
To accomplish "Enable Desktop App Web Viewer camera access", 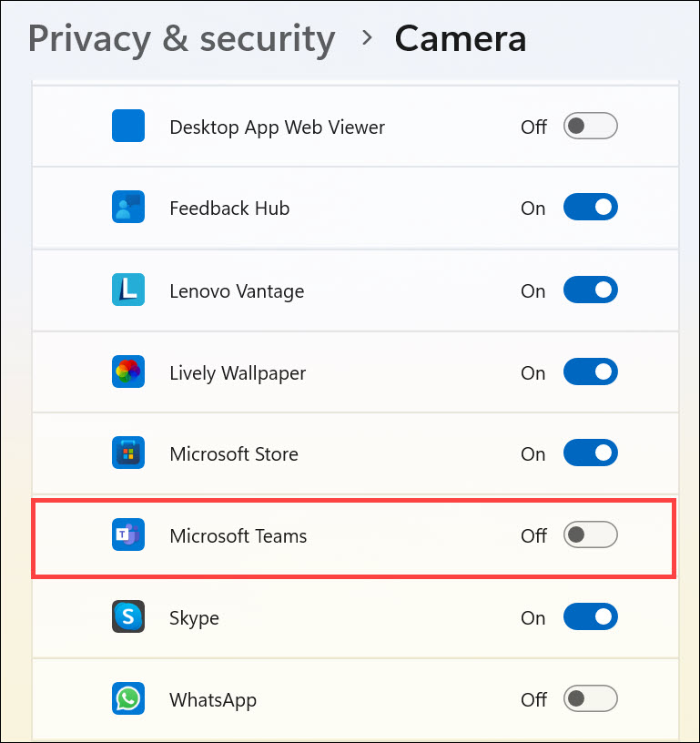I will pos(590,126).
